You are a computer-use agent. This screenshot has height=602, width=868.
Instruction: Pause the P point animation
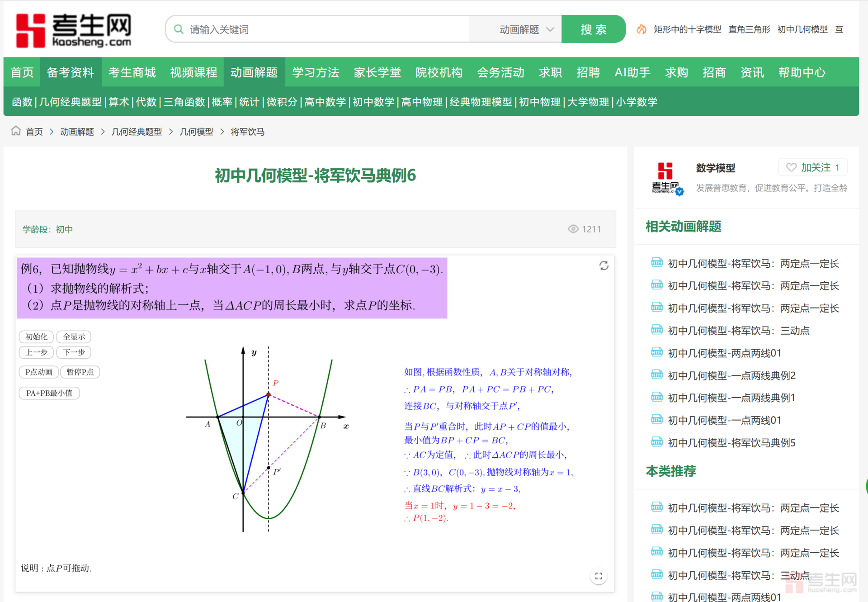tap(80, 372)
